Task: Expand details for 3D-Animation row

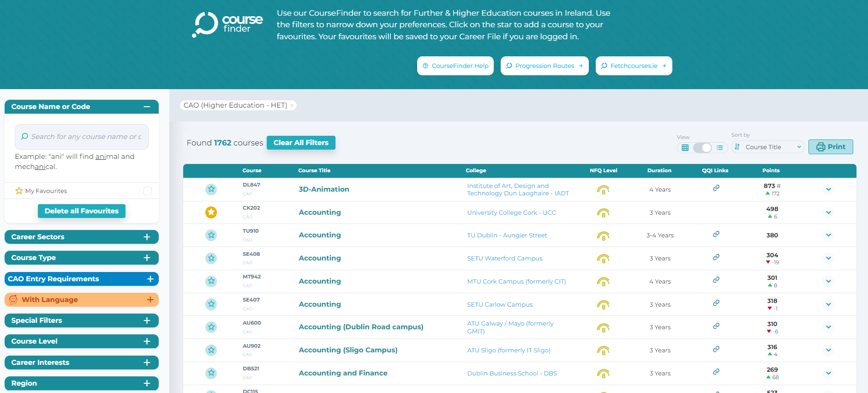Action: tap(828, 189)
